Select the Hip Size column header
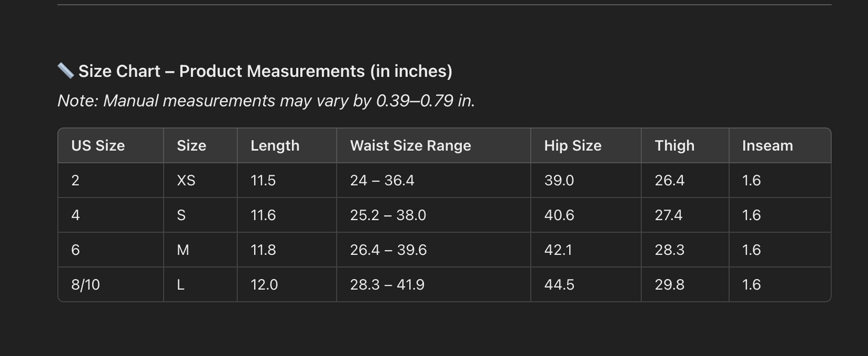Viewport: 868px width, 356px height. click(x=572, y=146)
